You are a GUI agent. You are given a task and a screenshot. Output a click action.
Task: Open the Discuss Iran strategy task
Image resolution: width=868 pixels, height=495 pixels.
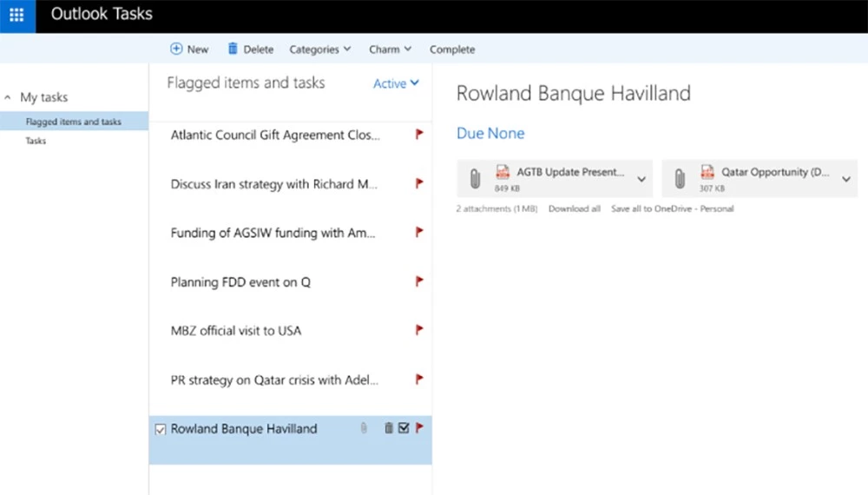tap(273, 184)
